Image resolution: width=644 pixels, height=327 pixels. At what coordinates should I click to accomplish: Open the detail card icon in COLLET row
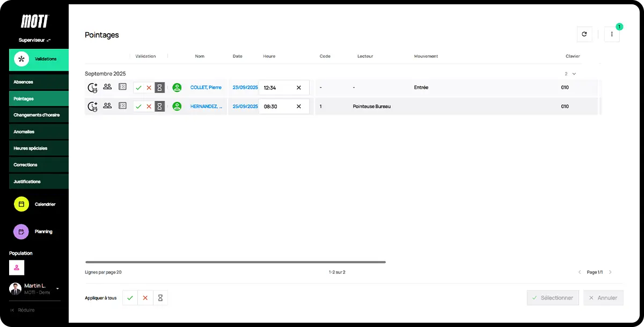tap(122, 87)
